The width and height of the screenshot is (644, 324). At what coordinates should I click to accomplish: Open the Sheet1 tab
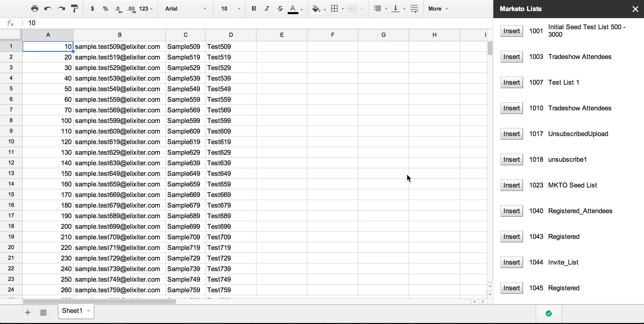[x=72, y=311]
